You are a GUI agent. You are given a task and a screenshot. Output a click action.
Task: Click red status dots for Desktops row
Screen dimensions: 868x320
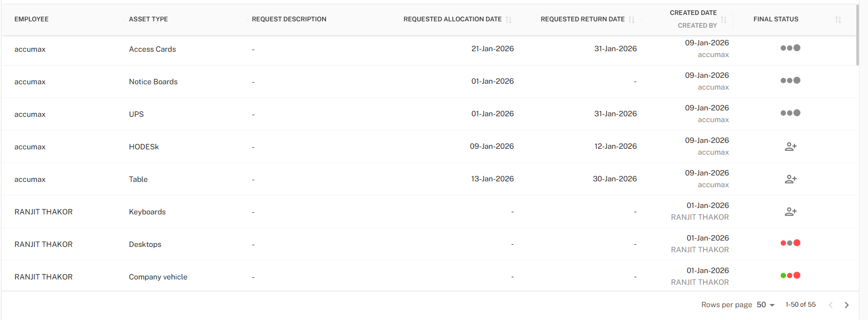point(790,243)
